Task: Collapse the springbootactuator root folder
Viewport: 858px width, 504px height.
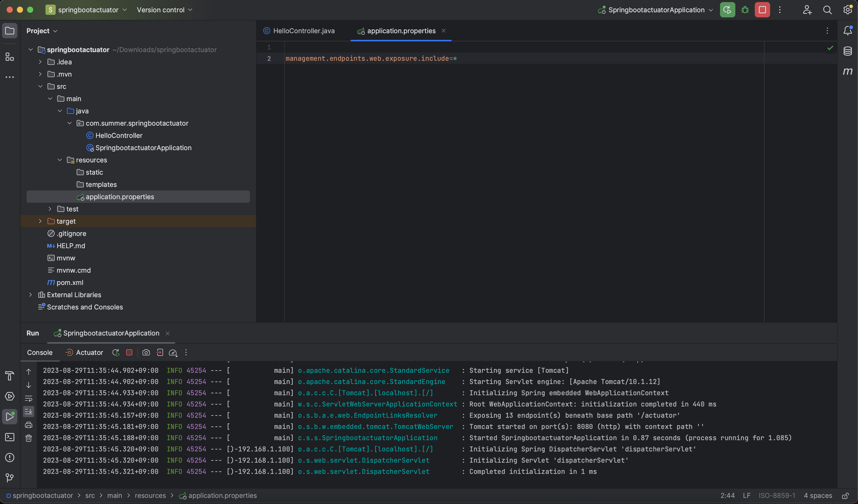Action: 30,50
